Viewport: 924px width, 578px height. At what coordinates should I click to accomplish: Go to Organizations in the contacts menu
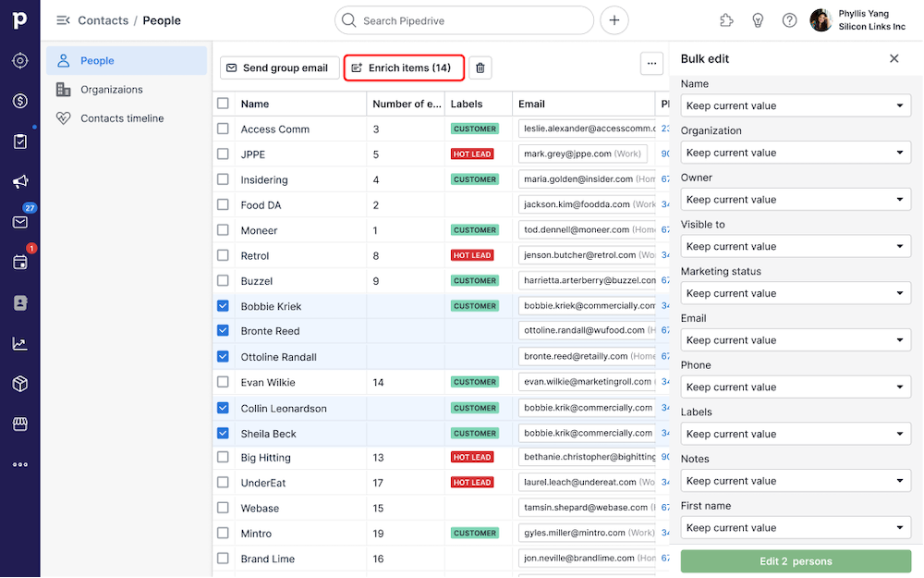click(x=111, y=90)
